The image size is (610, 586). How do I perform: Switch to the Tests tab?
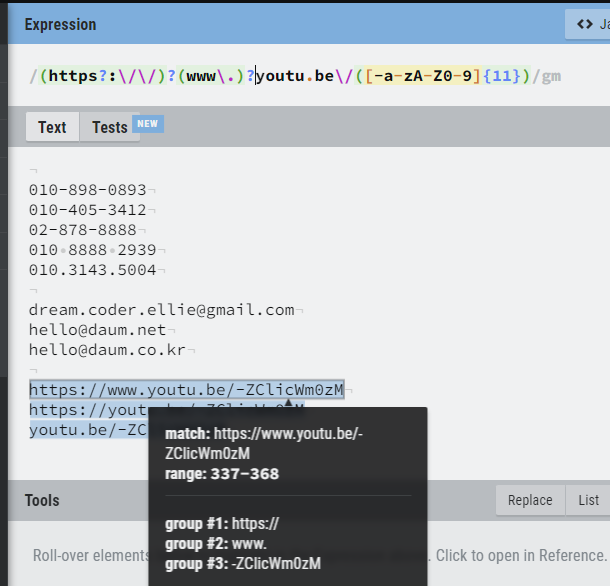[x=110, y=127]
